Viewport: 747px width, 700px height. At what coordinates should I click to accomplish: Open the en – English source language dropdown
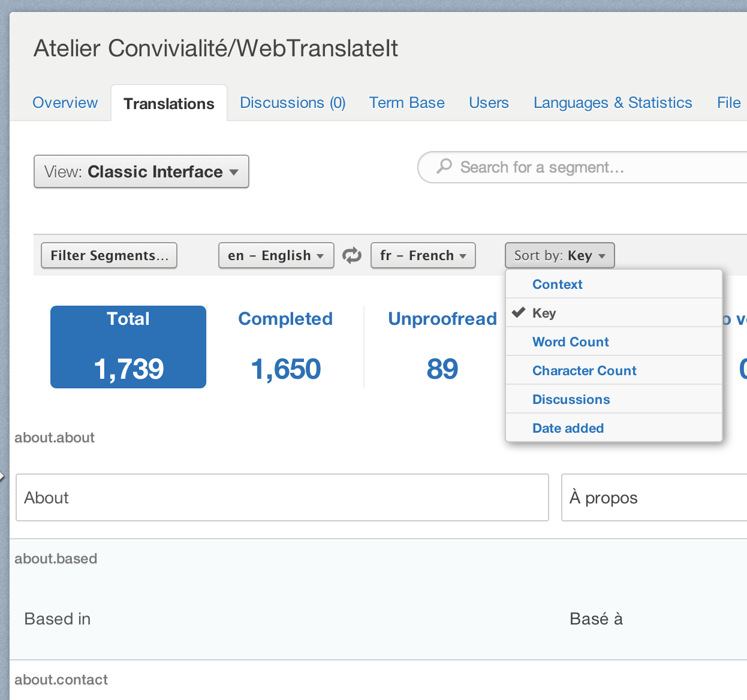(276, 255)
